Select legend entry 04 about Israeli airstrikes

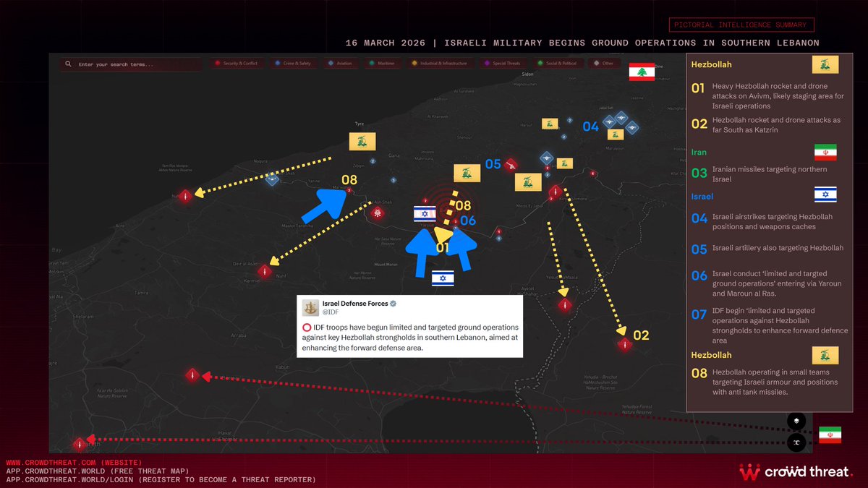point(762,221)
